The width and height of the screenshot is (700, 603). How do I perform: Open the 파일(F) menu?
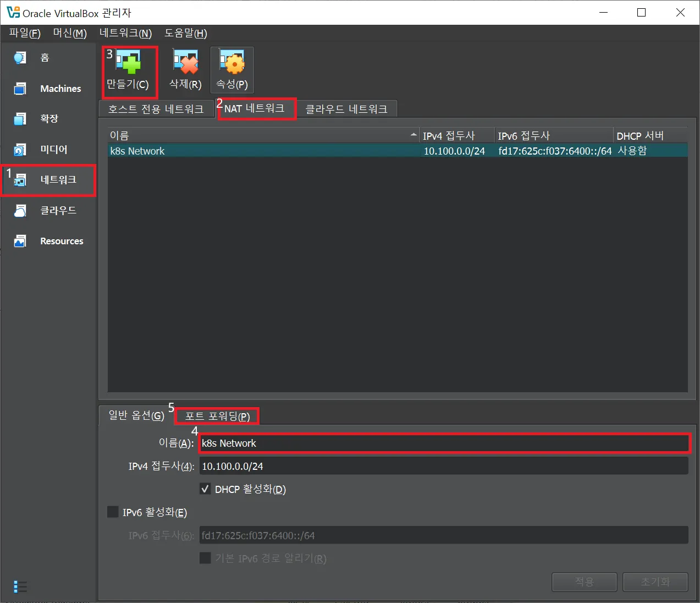(25, 33)
